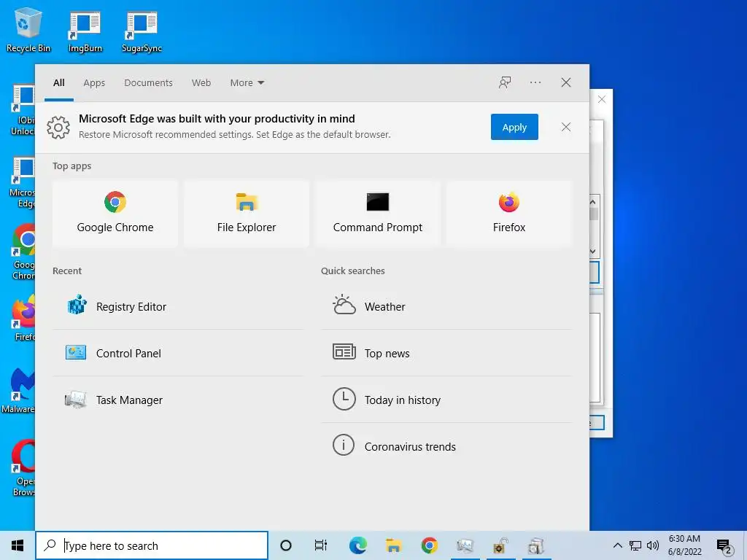
Task: Expand the More filter dropdown
Action: coord(247,82)
